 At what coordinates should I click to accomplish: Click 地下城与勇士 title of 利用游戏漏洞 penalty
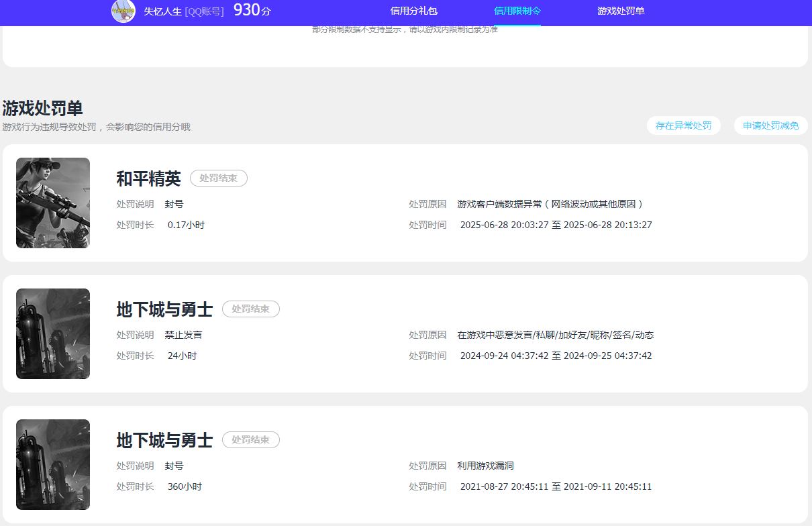[x=164, y=440]
